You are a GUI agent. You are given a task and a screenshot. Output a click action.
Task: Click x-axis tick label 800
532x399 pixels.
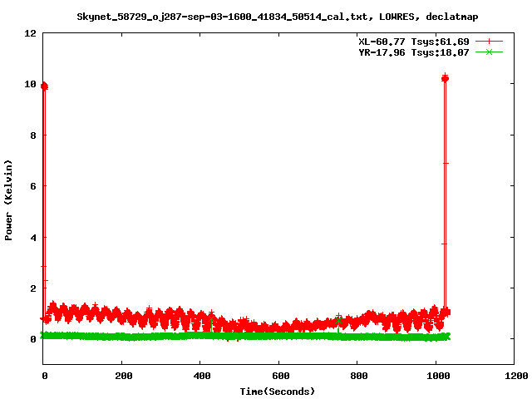click(358, 376)
